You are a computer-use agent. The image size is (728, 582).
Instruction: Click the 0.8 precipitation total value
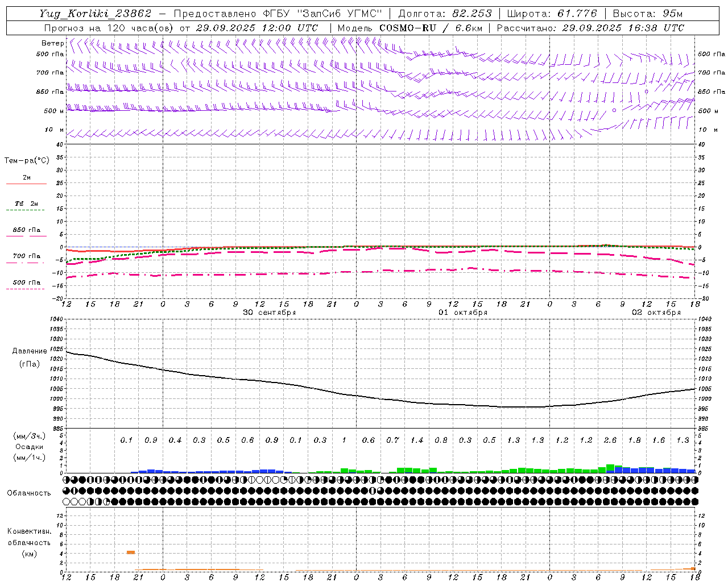[441, 440]
